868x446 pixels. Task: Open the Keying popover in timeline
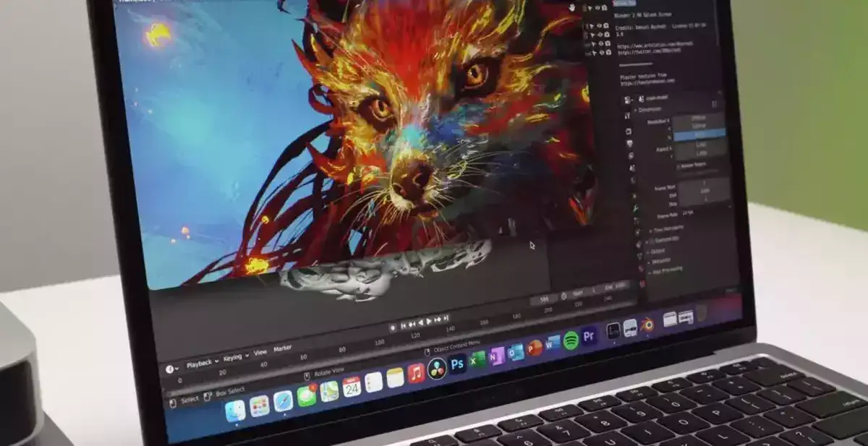[235, 357]
